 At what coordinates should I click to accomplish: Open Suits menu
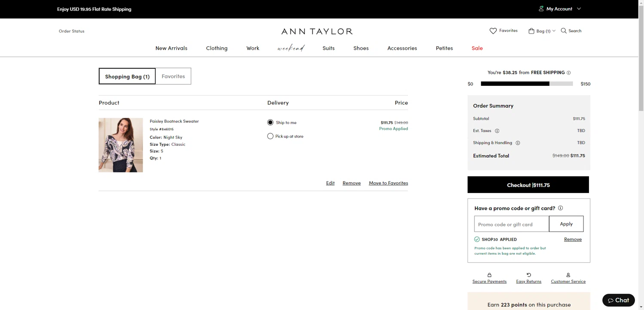[x=328, y=48]
